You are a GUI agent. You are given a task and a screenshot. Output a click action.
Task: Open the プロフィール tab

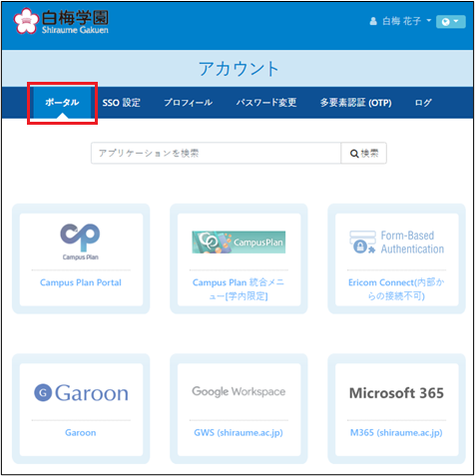188,103
